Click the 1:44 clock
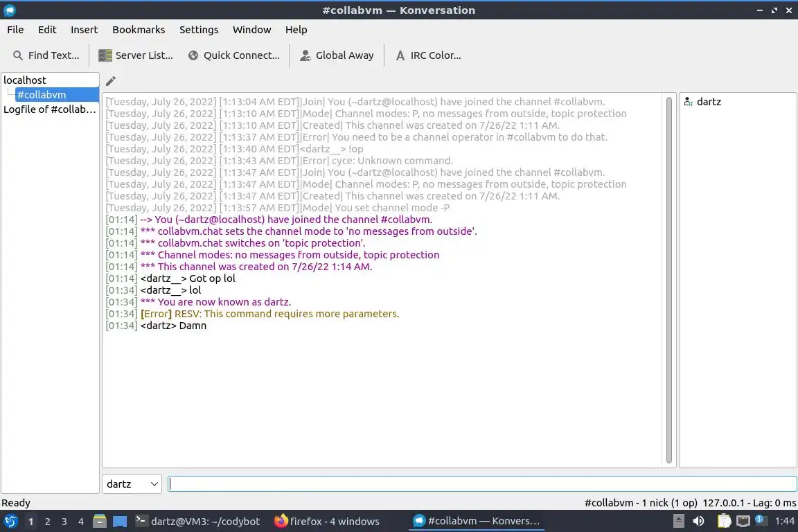 pyautogui.click(x=784, y=522)
